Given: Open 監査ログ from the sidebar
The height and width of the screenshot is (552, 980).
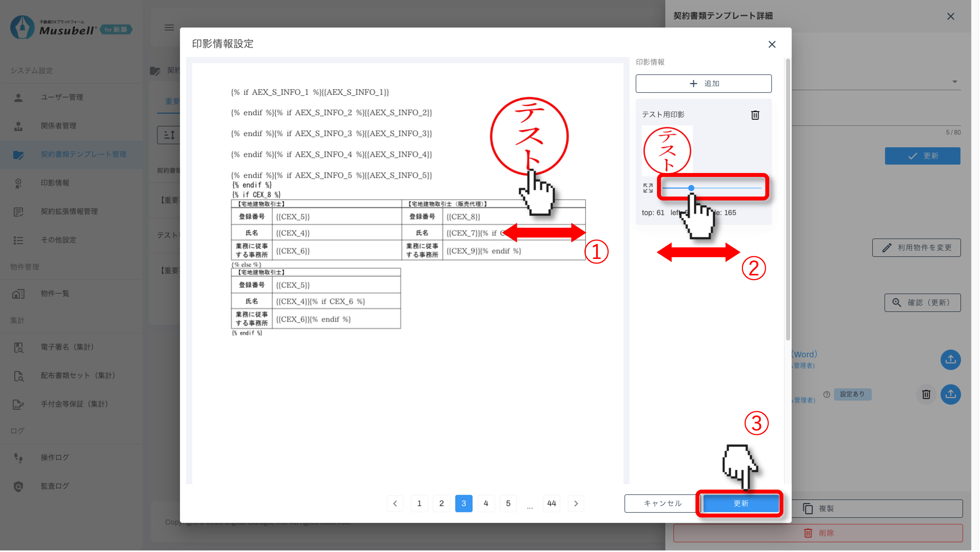Looking at the screenshot, I should coord(55,486).
